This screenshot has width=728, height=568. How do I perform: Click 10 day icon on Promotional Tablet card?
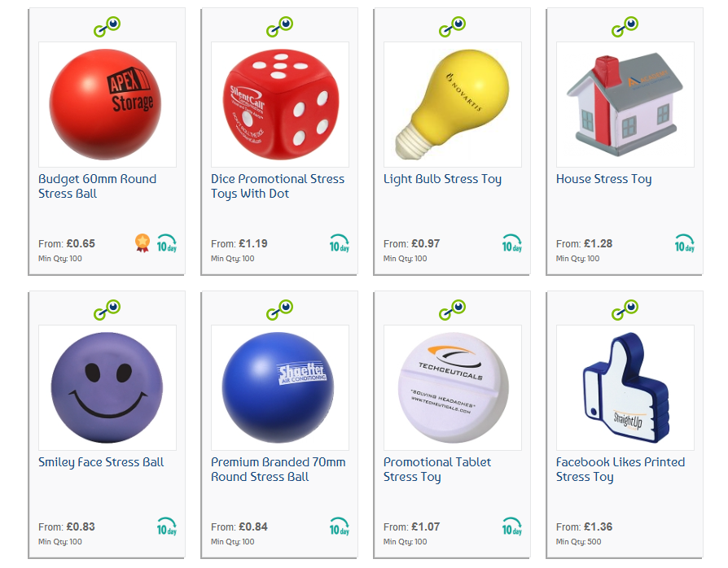tap(512, 526)
